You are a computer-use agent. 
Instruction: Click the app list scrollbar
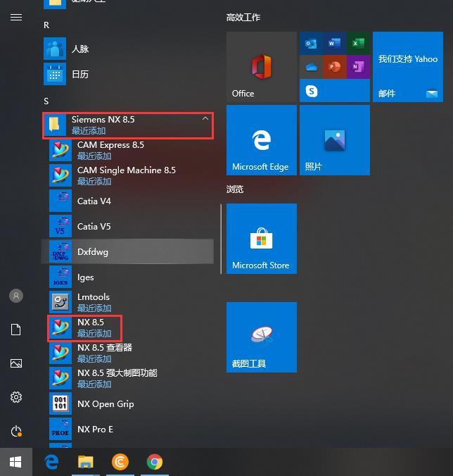coord(221,239)
